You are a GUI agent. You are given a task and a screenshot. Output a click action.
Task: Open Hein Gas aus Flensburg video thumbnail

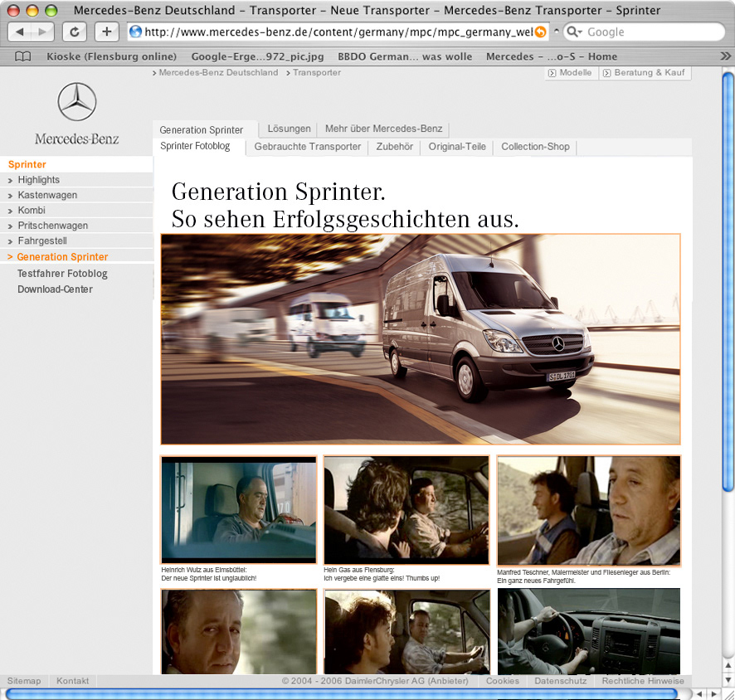406,510
